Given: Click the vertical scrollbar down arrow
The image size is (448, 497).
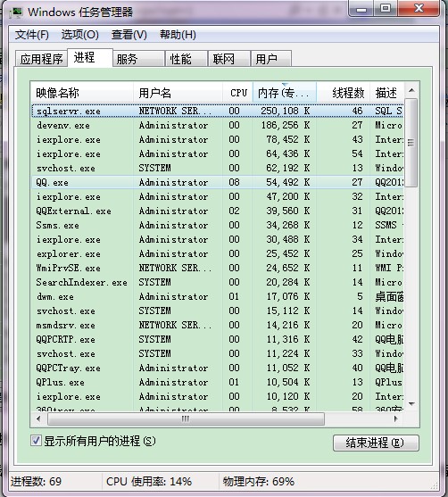Looking at the screenshot, I should 411,404.
